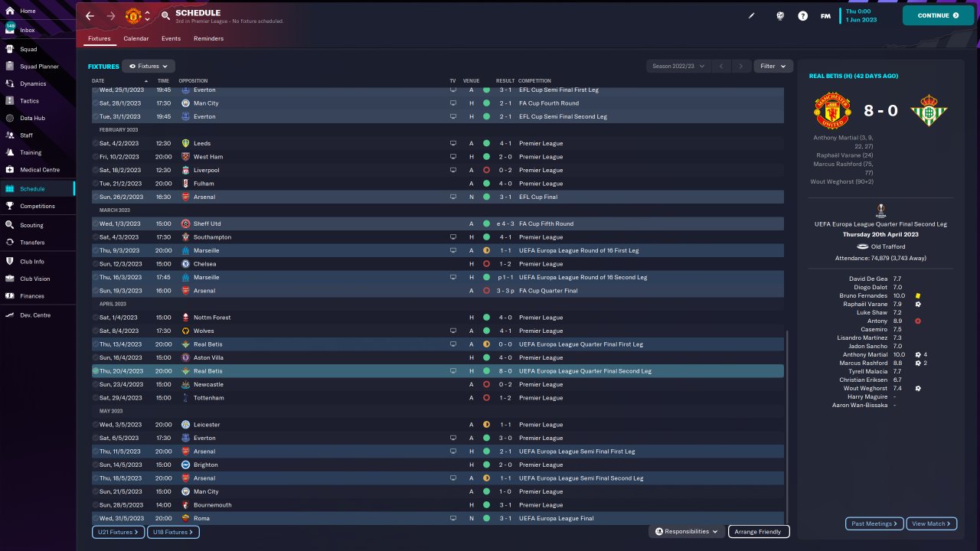Switch to the Events tab
Viewport: 980px width, 551px height.
pos(171,38)
